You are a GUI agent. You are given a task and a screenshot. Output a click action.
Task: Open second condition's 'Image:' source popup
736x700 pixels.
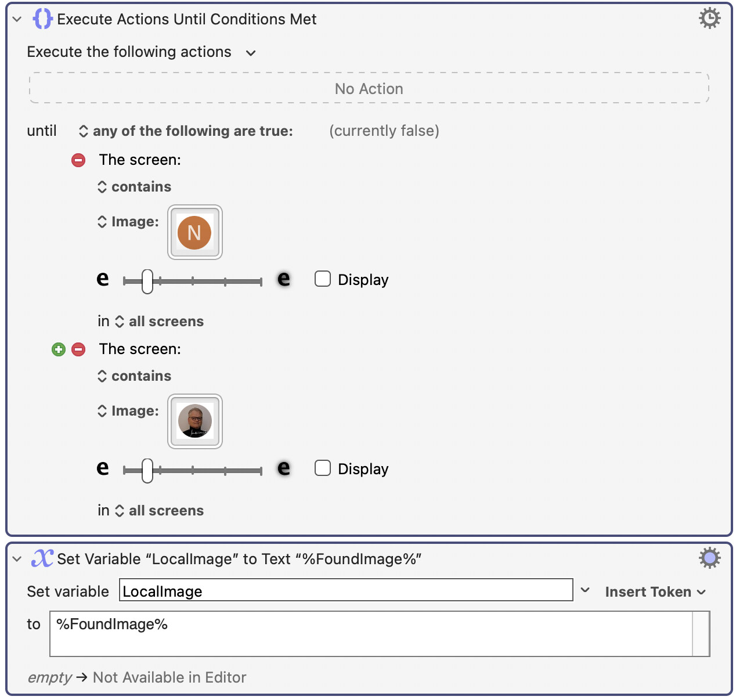point(128,411)
